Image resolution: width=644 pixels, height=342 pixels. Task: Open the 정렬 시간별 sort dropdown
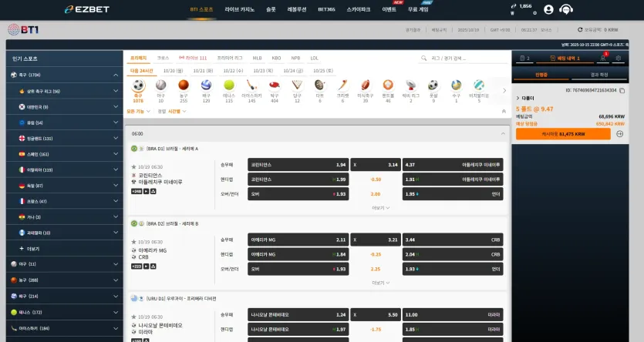point(172,111)
